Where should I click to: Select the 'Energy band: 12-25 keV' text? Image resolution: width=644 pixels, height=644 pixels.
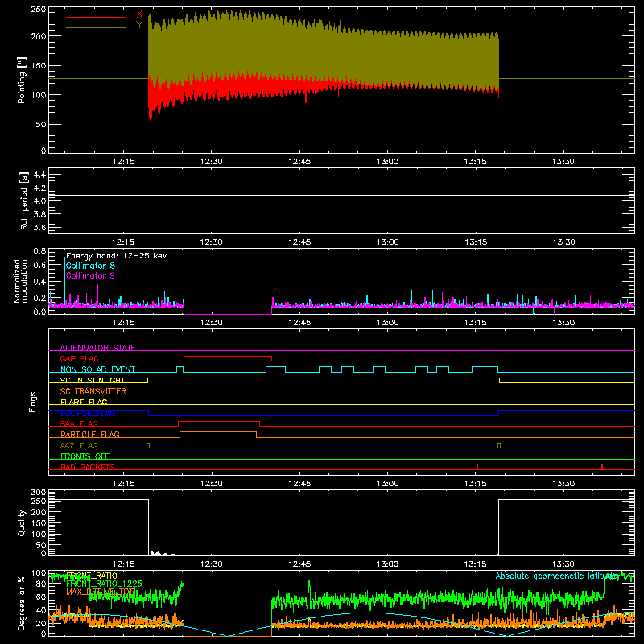click(x=117, y=256)
